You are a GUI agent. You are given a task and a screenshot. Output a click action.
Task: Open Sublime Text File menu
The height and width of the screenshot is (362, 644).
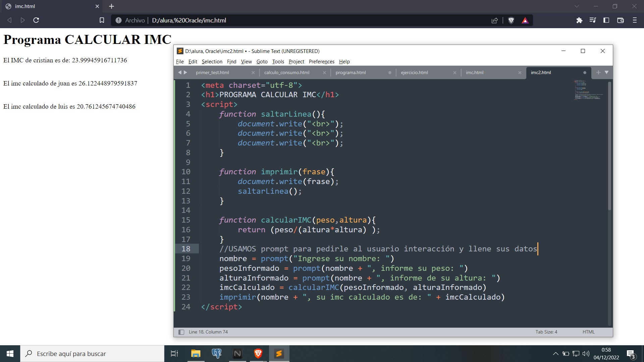[x=180, y=62]
